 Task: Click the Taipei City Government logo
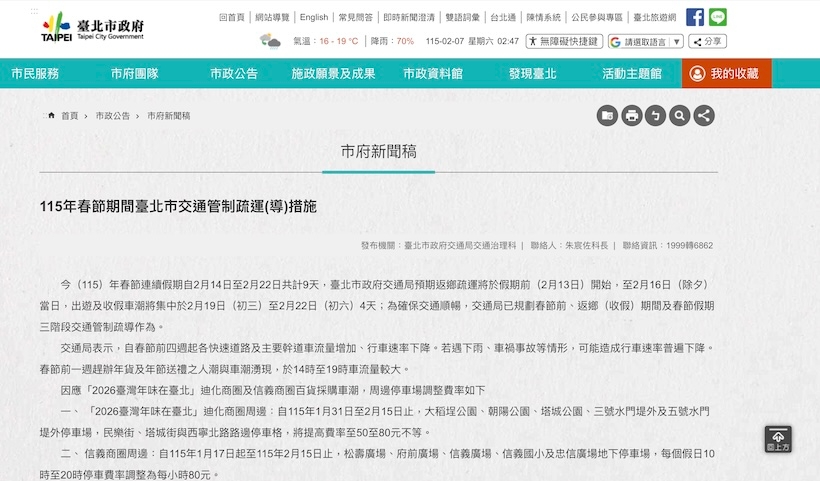coord(93,27)
